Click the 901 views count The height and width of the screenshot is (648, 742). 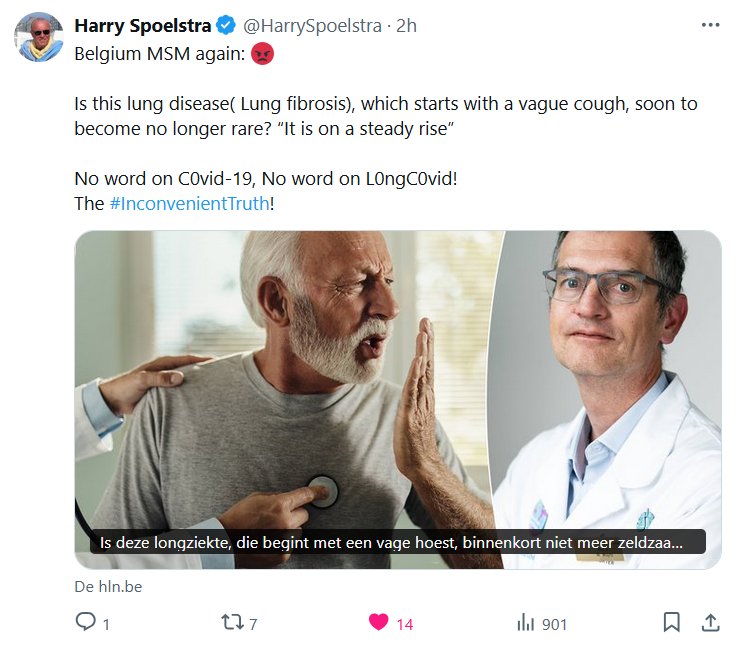click(x=554, y=624)
